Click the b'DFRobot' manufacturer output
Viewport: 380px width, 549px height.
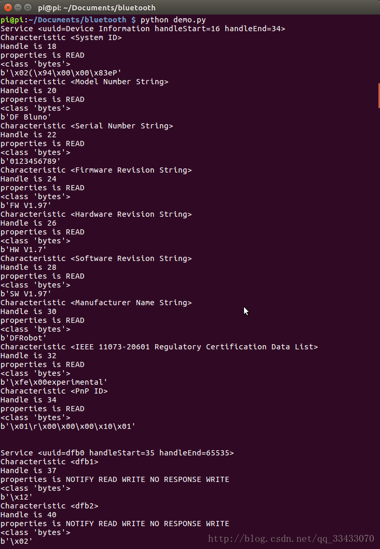point(23,338)
